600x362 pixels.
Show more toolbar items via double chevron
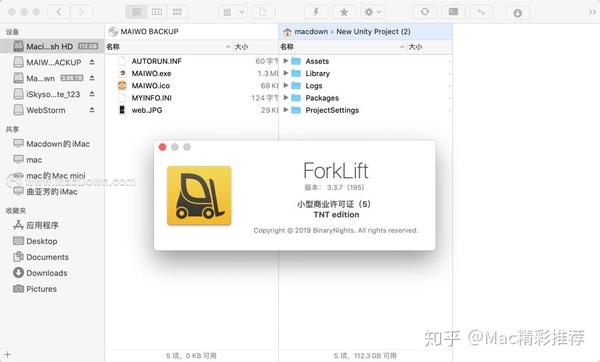592,12
